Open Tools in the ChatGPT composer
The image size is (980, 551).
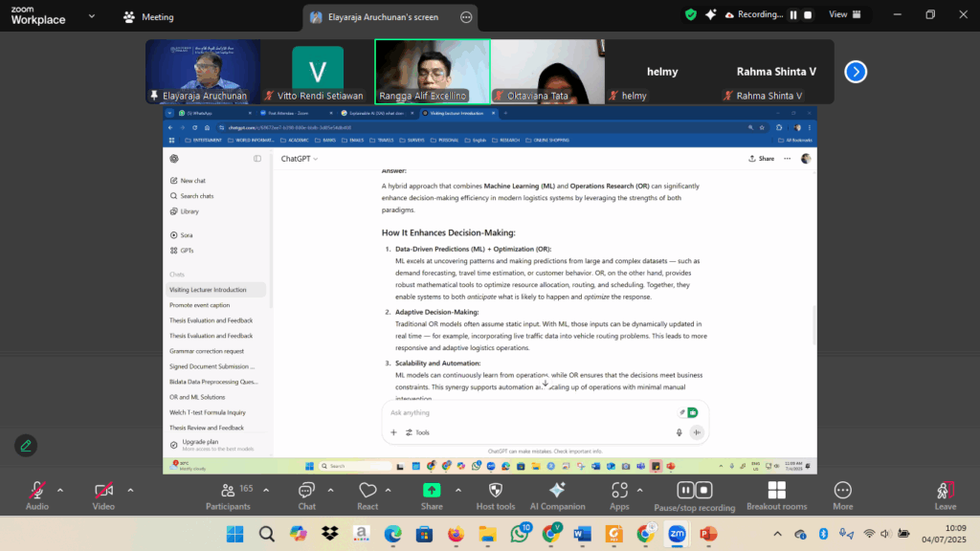(x=417, y=432)
